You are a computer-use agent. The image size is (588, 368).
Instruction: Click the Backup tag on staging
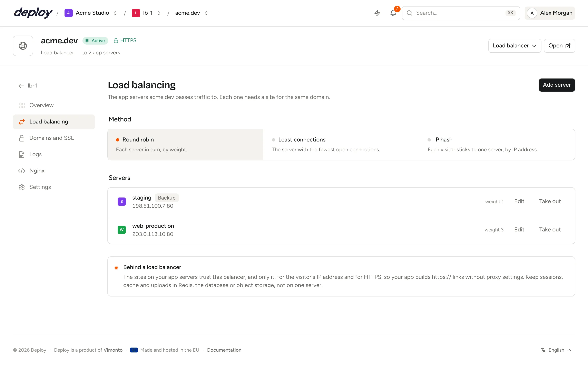coord(167,198)
